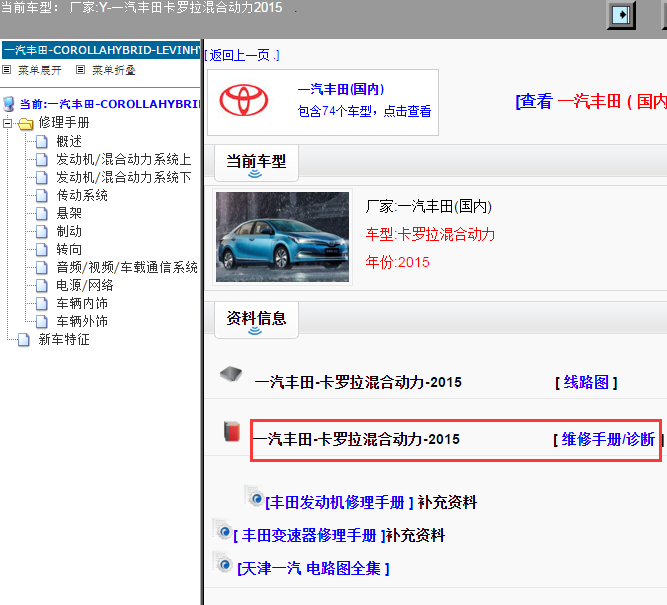The height and width of the screenshot is (605, 667).
Task: Click the gear icon beside 天津一汽 电路图全集
Action: pos(222,564)
